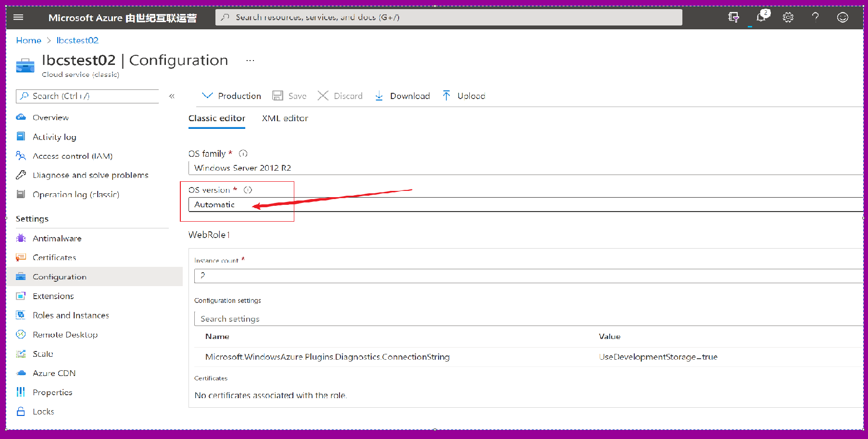Open the notifications bell icon

(x=761, y=17)
